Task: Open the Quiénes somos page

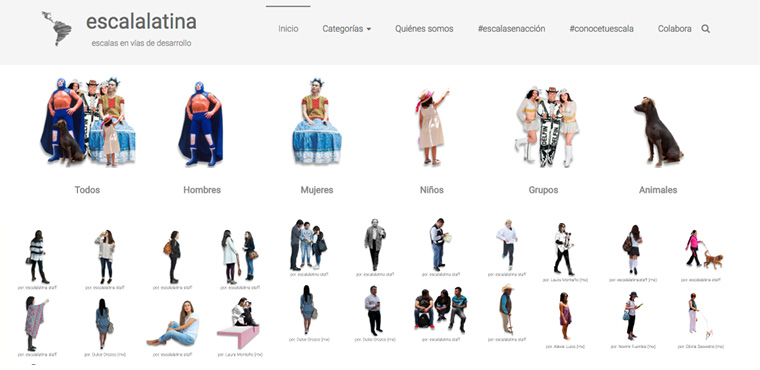Action: (x=424, y=29)
